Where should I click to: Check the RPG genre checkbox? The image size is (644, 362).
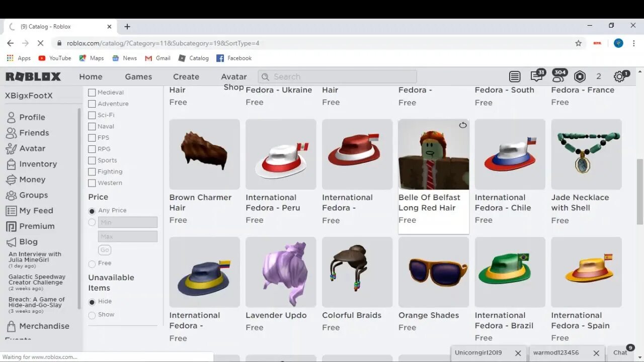(92, 149)
